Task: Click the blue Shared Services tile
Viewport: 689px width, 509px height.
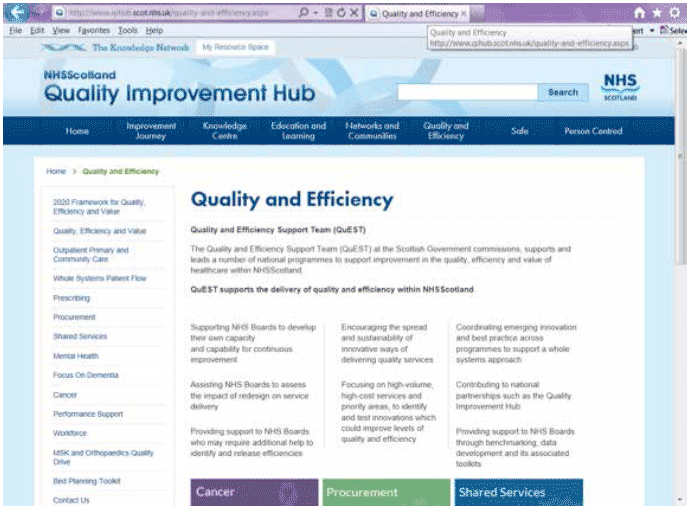Action: click(519, 492)
